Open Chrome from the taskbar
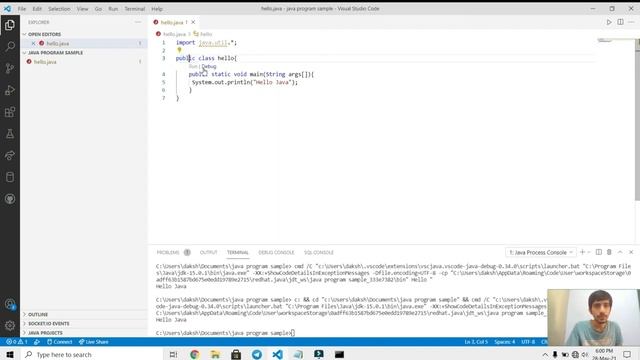The image size is (640, 360). (195, 354)
